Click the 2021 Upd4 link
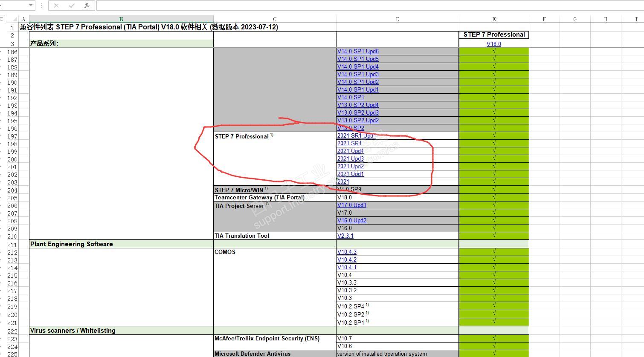 tap(351, 151)
